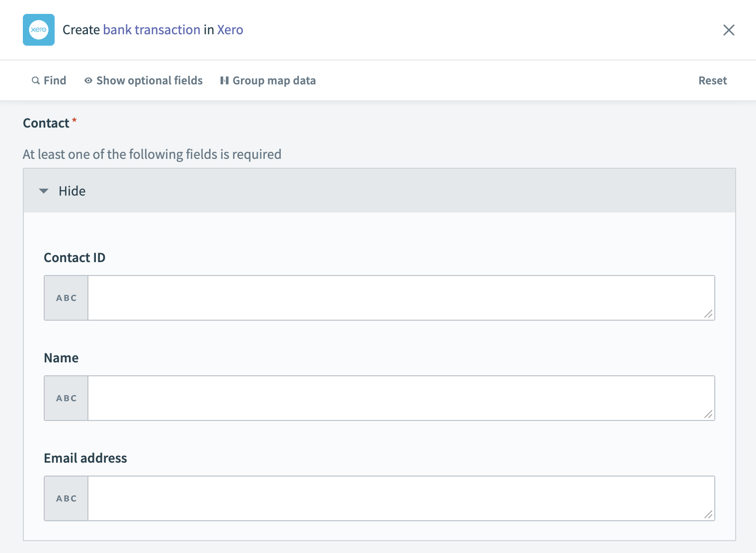Click the eye icon next to Show optional fields
The width and height of the screenshot is (756, 553).
[x=88, y=80]
